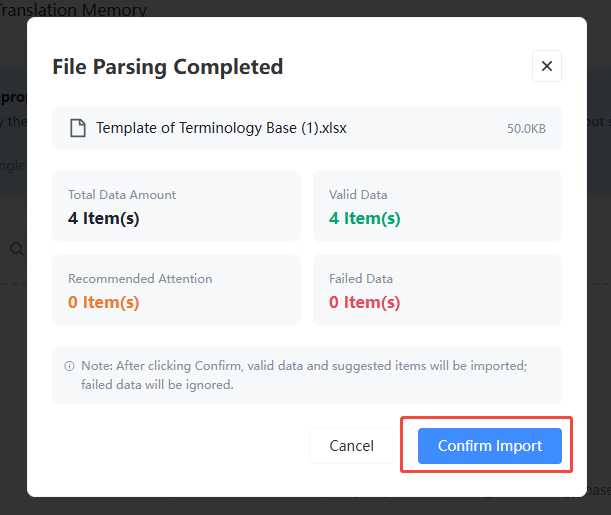Click the Valid Data label
Screen dimensions: 611x515
358,194
